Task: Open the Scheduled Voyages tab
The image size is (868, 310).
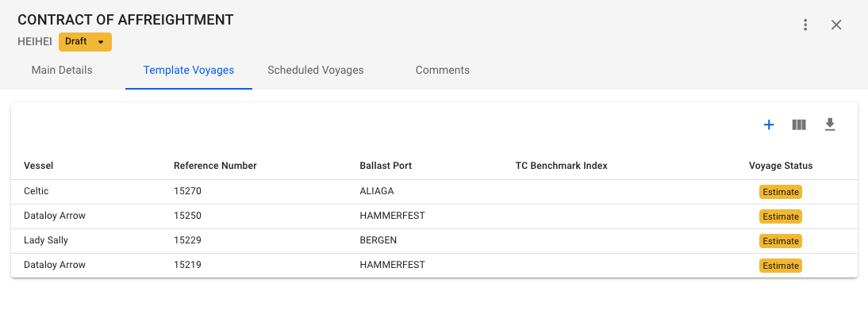Action: tap(316, 71)
